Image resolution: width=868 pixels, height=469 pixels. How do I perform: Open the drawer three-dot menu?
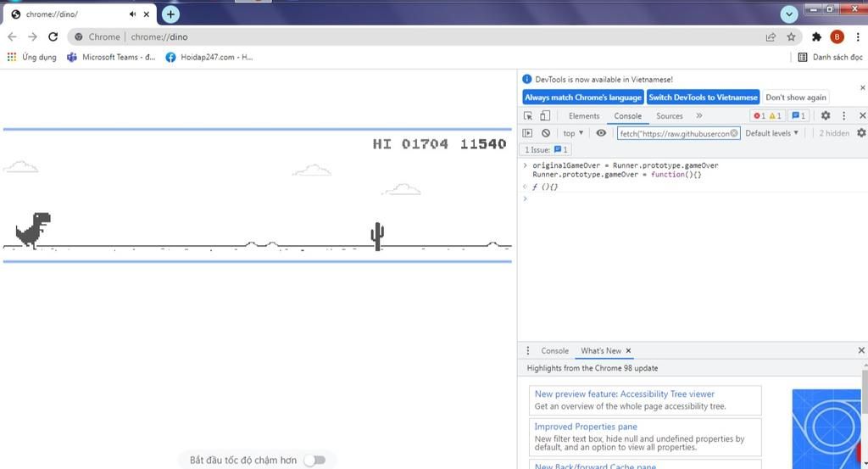pos(527,350)
